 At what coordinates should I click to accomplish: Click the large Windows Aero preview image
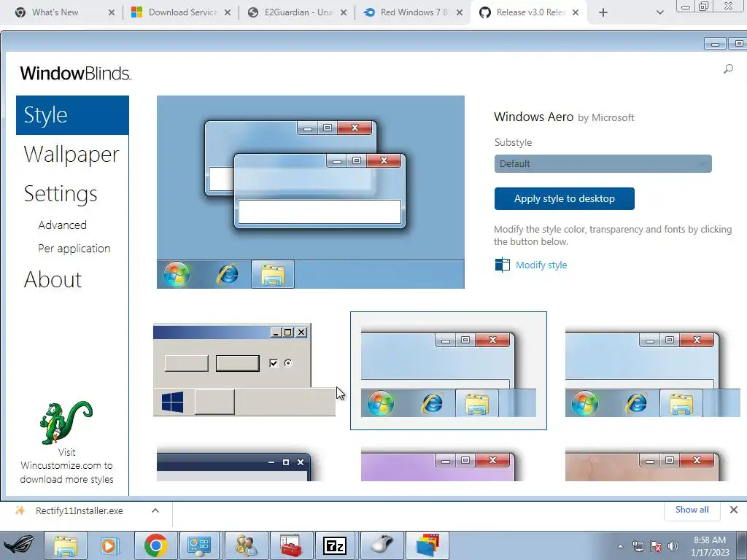(311, 192)
